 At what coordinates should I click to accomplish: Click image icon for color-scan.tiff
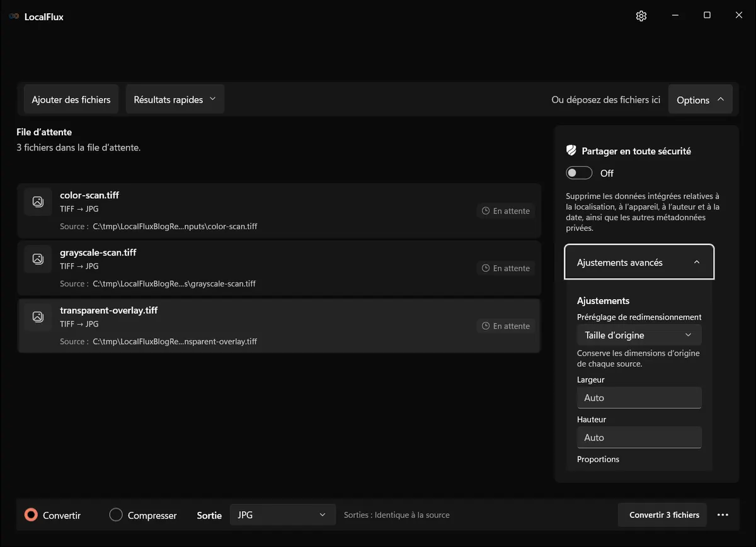tap(38, 201)
